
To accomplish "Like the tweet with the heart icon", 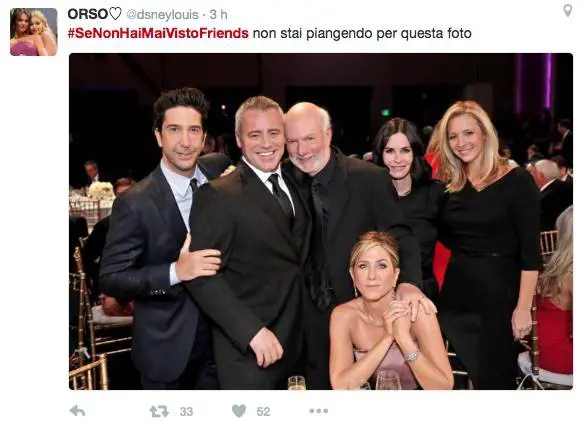I will [x=239, y=411].
